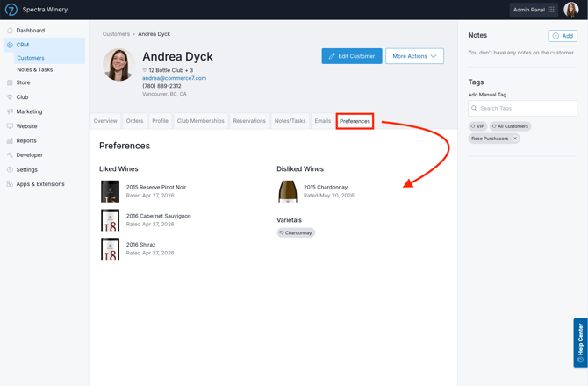Click the 'Rated May 20, 2026' text
This screenshot has width=588, height=386.
(329, 196)
